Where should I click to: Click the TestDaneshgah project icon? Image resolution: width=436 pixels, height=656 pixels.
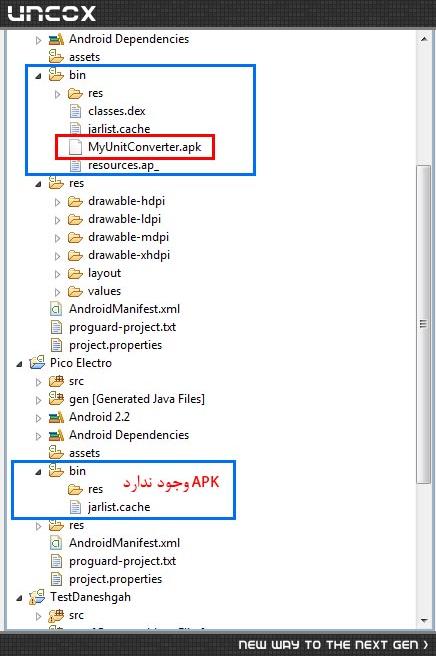pos(37,597)
